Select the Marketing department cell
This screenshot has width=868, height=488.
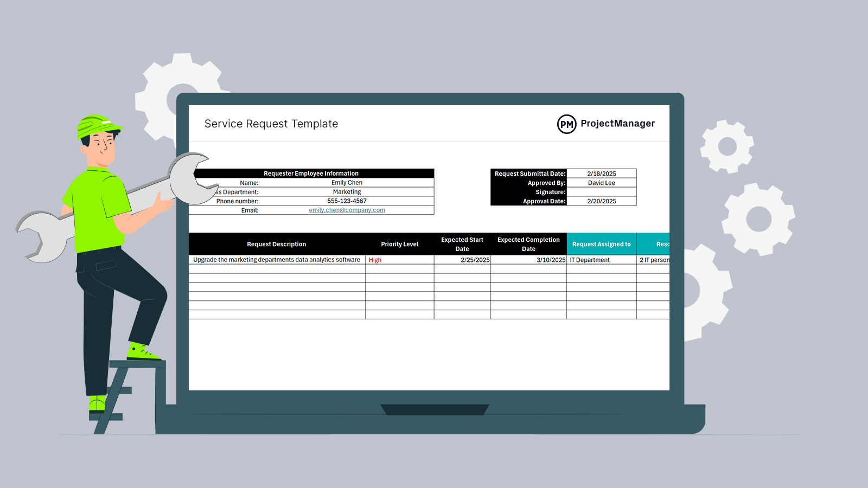(347, 192)
